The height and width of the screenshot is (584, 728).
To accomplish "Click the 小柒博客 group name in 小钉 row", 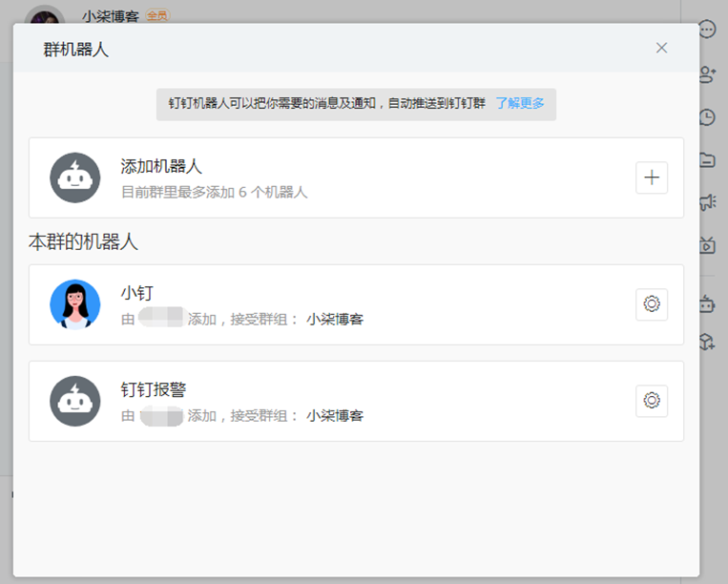I will coord(334,320).
